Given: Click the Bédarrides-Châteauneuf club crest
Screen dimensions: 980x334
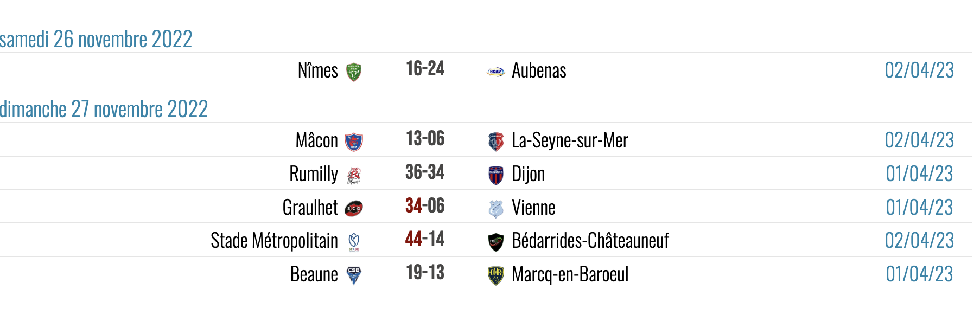Looking at the screenshot, I should [495, 242].
